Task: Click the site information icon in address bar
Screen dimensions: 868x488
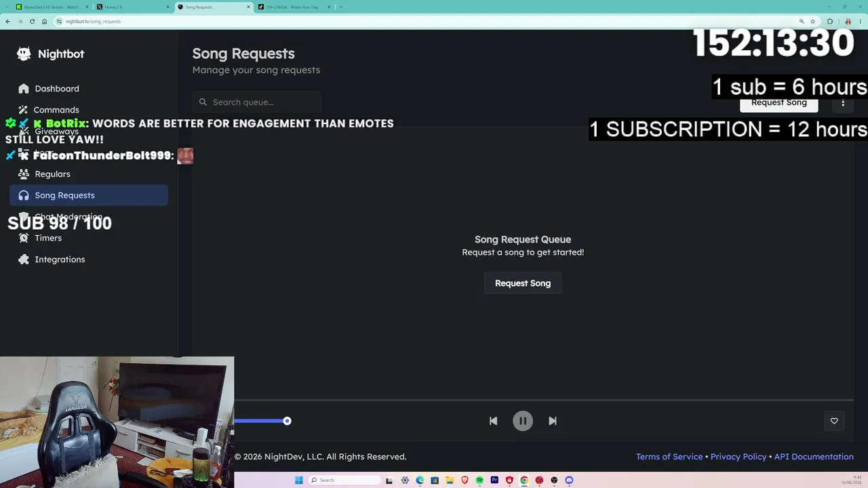Action: point(60,21)
